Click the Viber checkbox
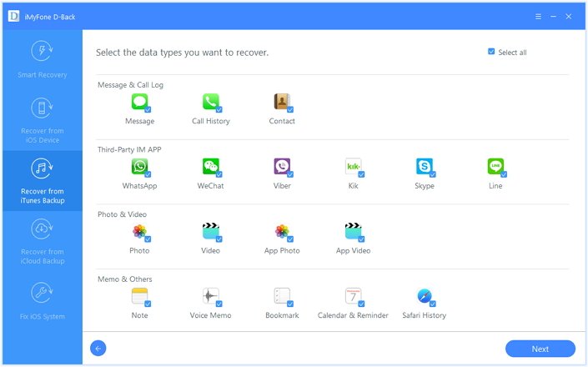 [290, 174]
